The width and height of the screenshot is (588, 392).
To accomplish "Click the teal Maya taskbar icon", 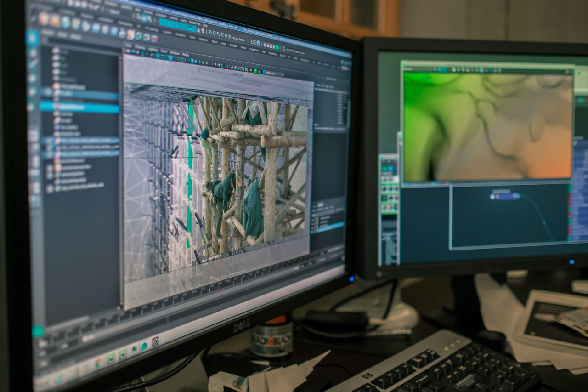I will coord(144,347).
